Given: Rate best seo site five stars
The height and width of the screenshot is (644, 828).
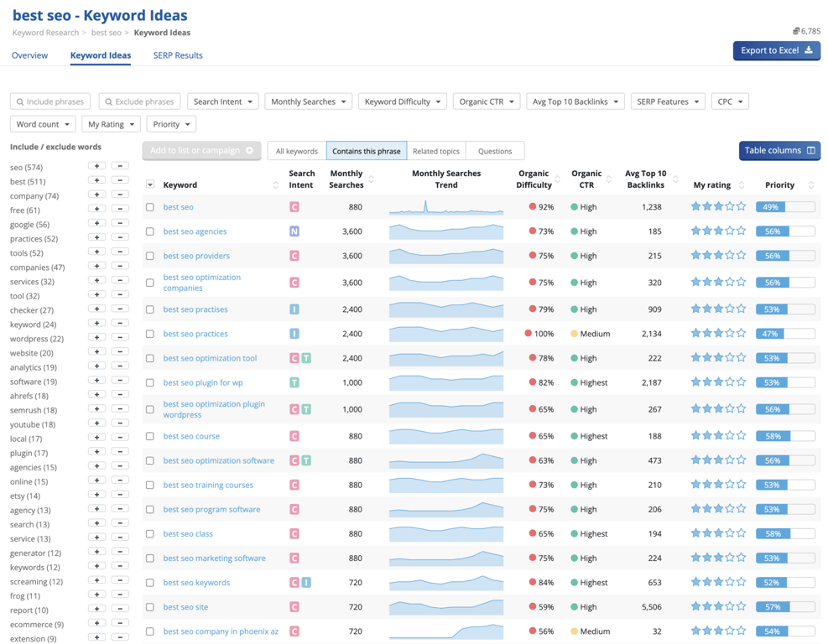Looking at the screenshot, I should click(x=741, y=606).
